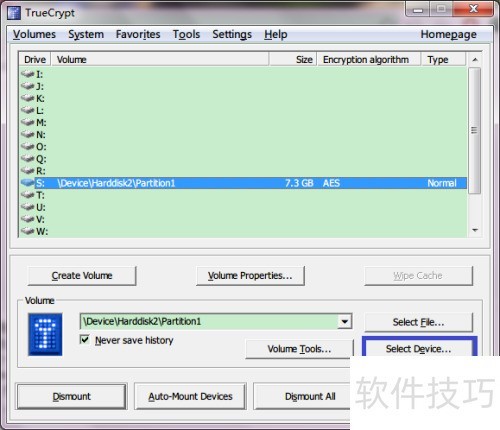Open Volume Properties dialog
Viewport: 500px width, 430px height.
click(250, 276)
